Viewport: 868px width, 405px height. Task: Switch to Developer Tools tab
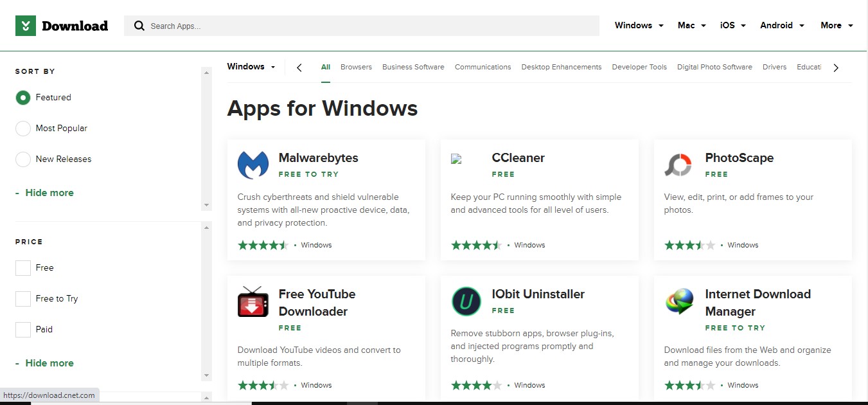point(639,67)
